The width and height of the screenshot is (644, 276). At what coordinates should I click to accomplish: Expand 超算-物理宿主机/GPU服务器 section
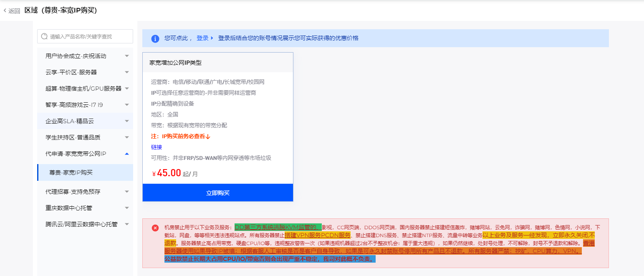pyautogui.click(x=127, y=89)
